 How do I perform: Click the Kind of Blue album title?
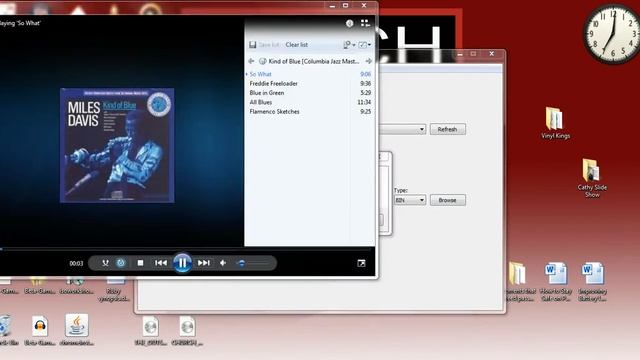coord(313,61)
